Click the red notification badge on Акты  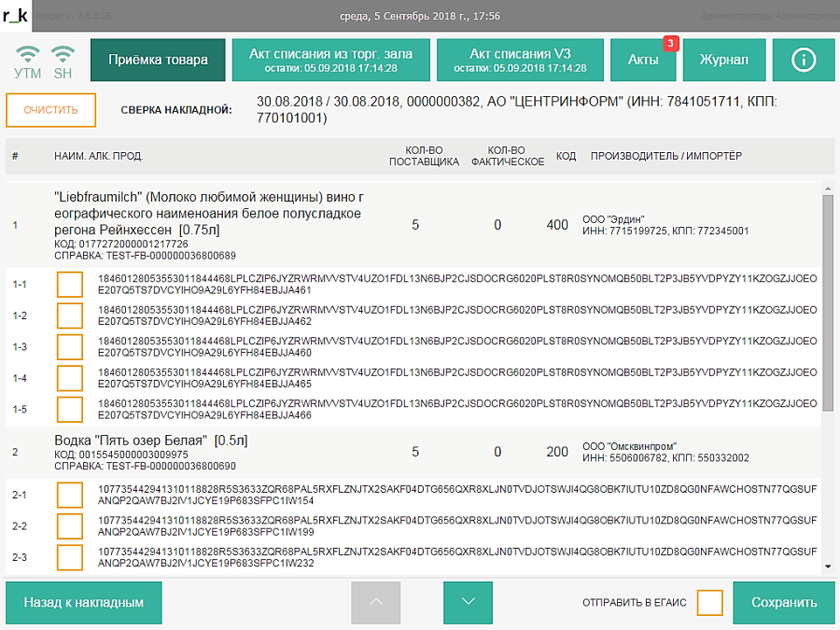[x=670, y=43]
